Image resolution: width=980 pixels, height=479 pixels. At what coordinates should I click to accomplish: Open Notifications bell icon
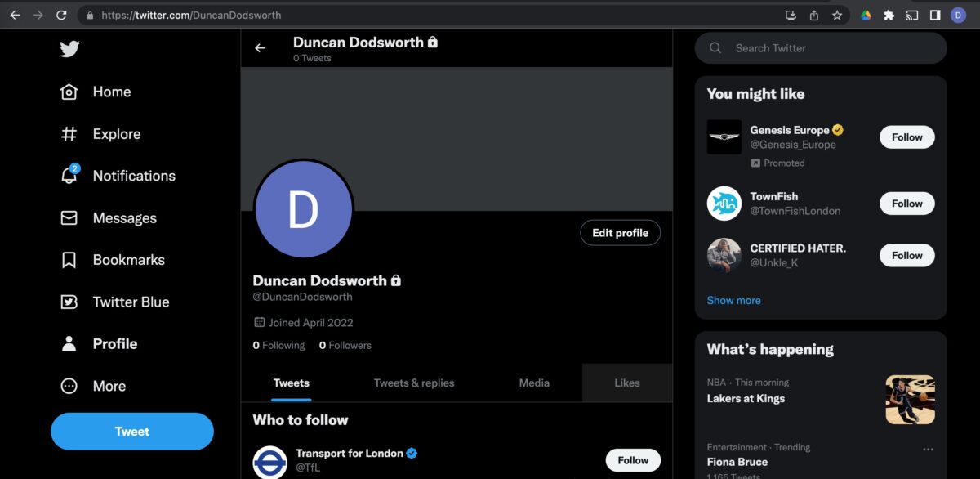tap(69, 175)
